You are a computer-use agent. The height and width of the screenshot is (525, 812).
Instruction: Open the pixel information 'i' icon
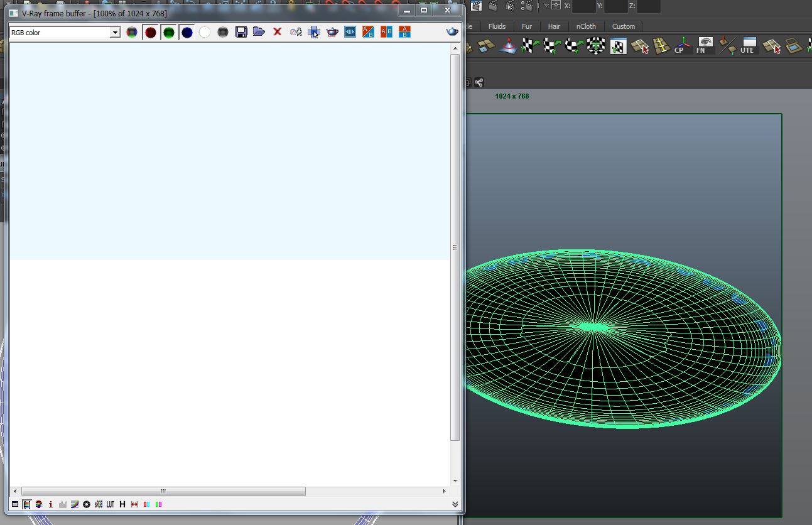coord(51,504)
